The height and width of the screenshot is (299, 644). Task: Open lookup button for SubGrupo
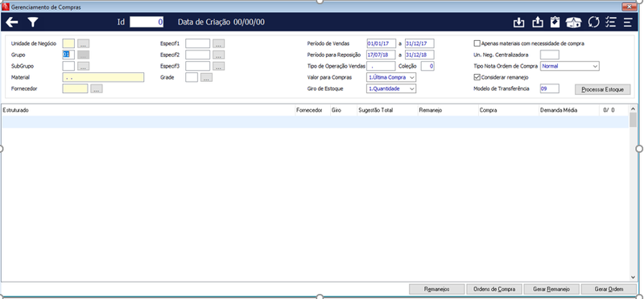pos(84,66)
